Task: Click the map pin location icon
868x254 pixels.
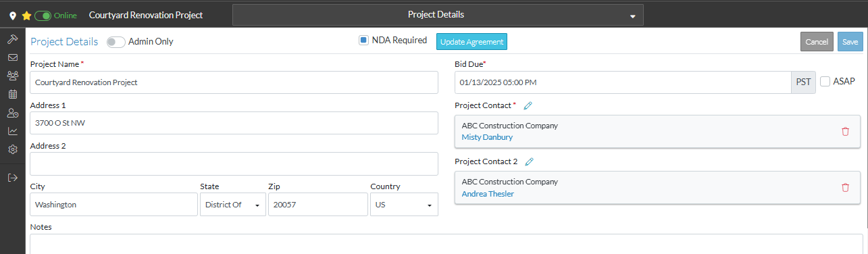Action: point(13,15)
